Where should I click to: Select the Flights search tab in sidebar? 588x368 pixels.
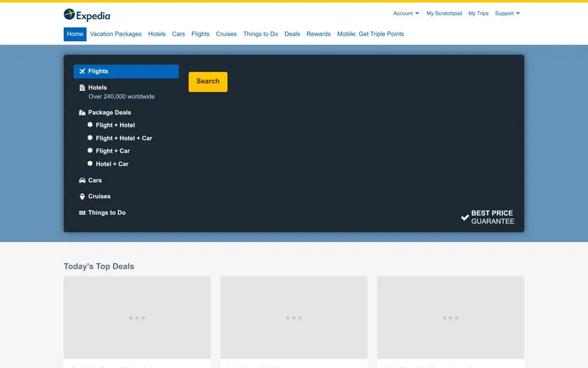coord(126,71)
